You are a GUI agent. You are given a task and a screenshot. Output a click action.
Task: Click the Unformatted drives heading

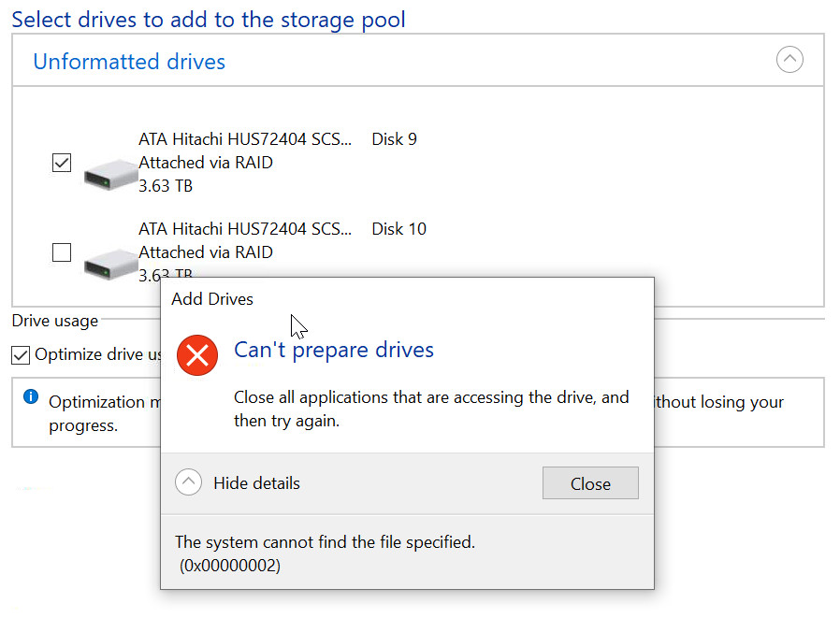click(x=129, y=62)
